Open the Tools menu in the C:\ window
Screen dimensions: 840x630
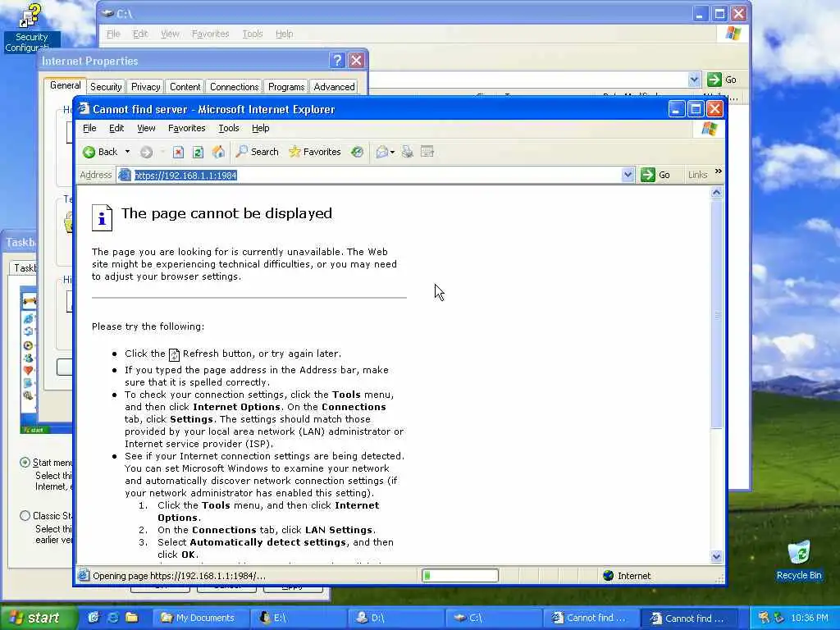click(x=253, y=34)
